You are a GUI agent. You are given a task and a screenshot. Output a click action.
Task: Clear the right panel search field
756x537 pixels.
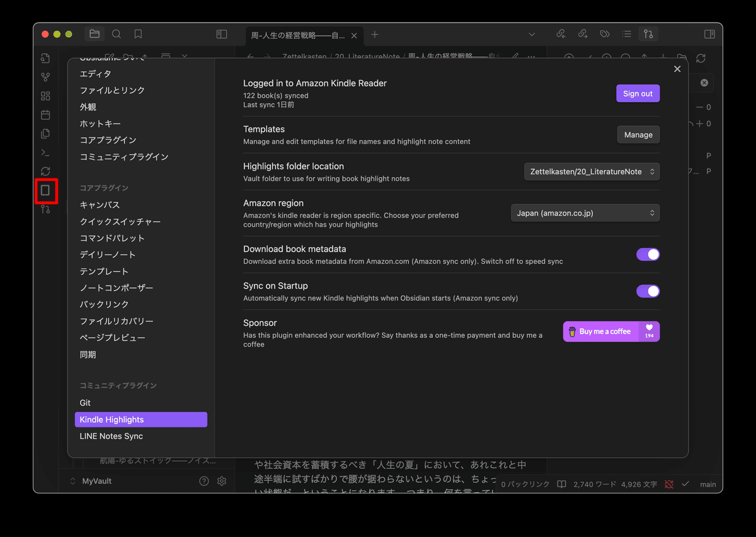[x=704, y=83]
